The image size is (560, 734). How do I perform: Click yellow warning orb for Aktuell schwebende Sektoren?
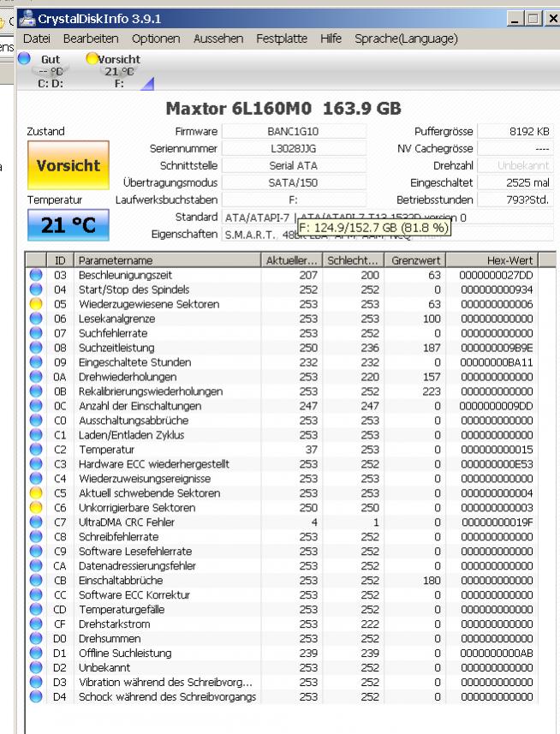[x=36, y=492]
